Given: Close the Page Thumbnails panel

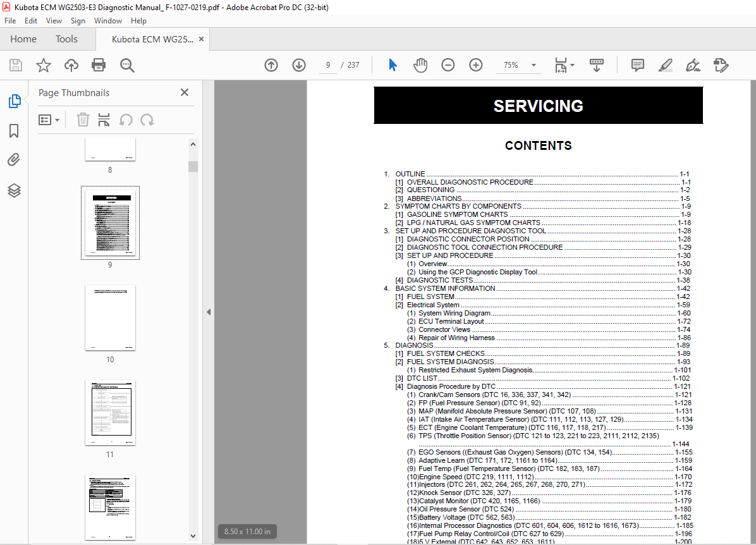Looking at the screenshot, I should tap(185, 92).
